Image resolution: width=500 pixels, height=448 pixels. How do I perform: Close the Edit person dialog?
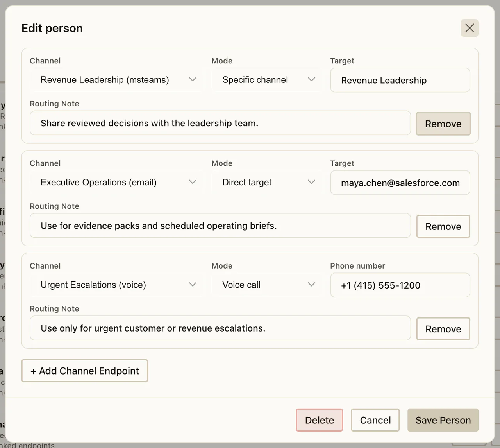pos(470,28)
